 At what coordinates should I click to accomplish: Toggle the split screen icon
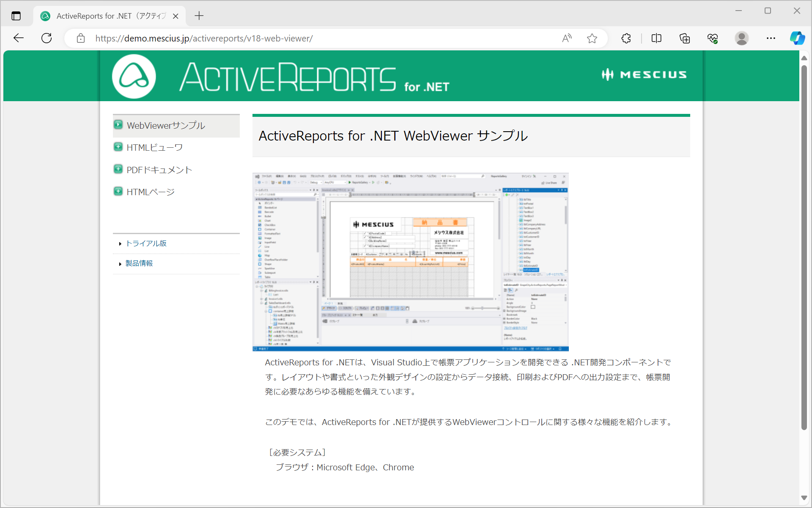[x=656, y=39]
